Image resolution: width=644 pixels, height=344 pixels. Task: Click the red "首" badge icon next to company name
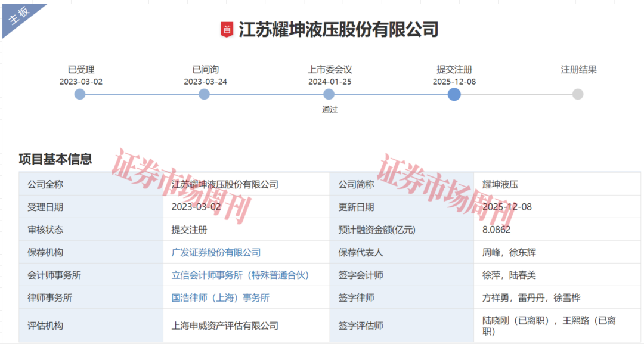click(227, 28)
